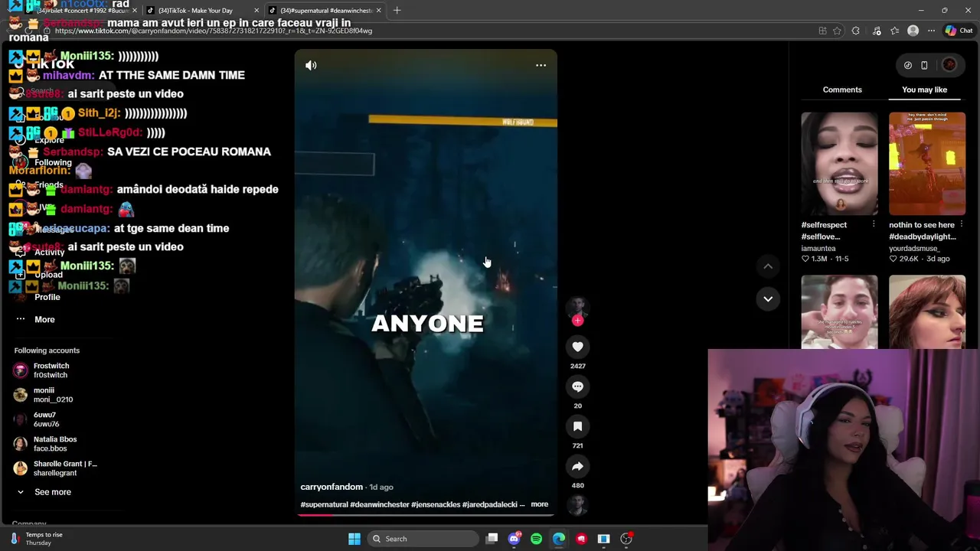980x551 pixels.
Task: Close the #supernatural browser tab
Action: [x=378, y=11]
